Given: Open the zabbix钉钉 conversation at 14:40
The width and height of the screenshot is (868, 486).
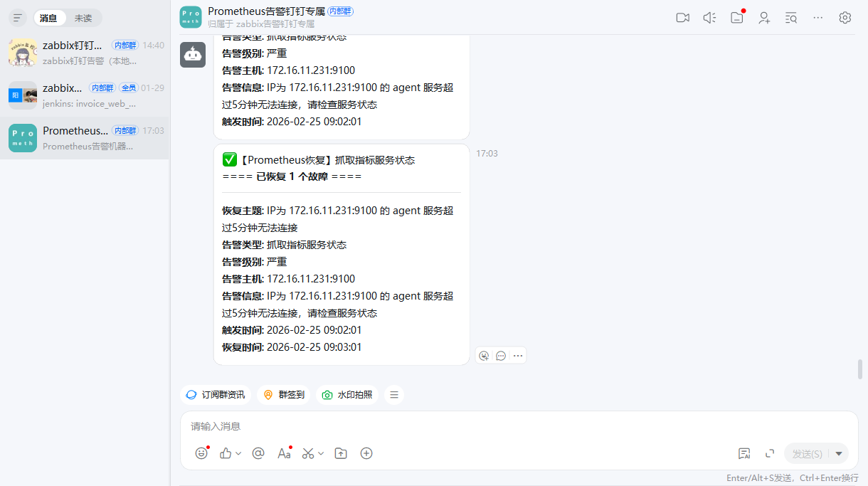Looking at the screenshot, I should click(x=85, y=53).
